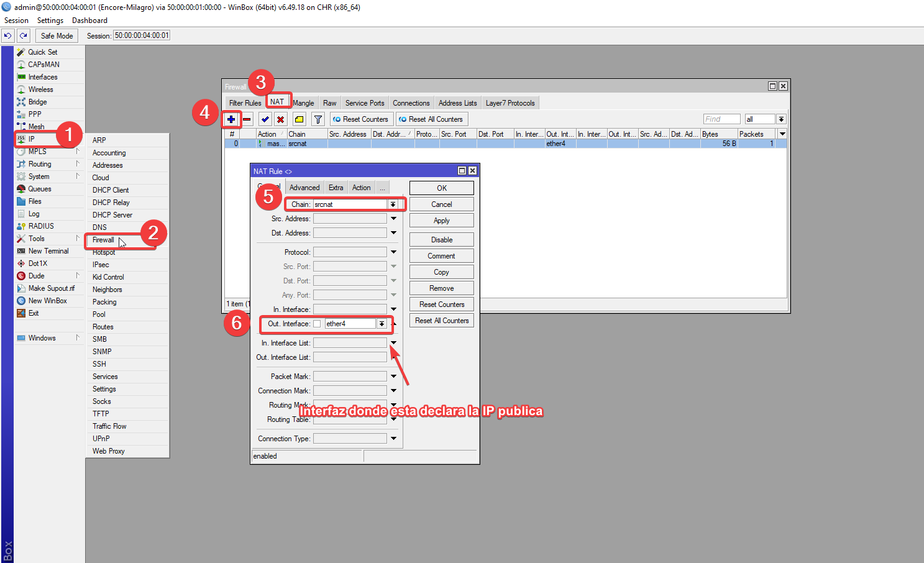Toggle the Safe Mode button
This screenshot has height=563, width=924.
point(57,35)
